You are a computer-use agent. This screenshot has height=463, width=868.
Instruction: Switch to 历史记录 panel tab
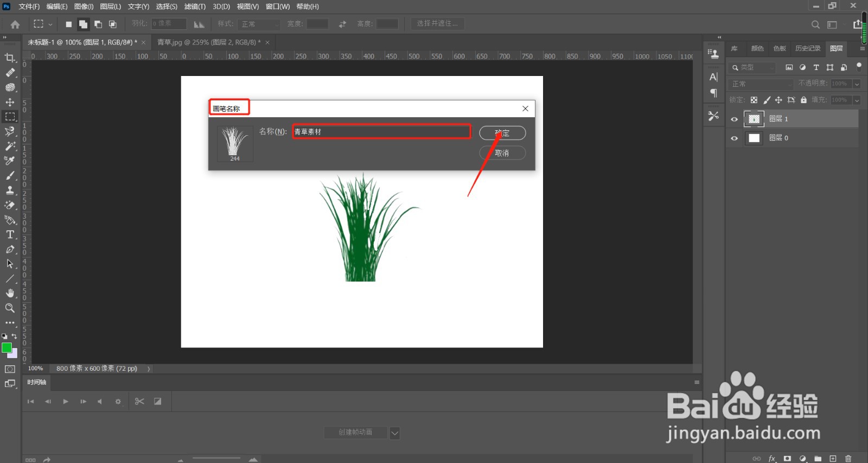click(808, 48)
